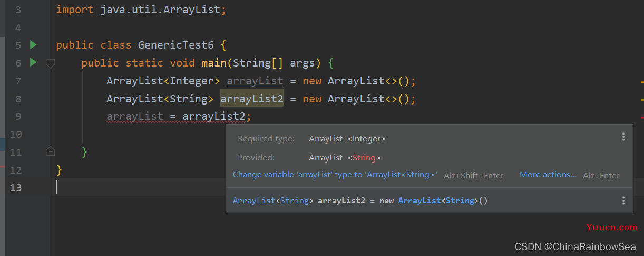Click the run arrow beside GenericTest6 class
Screen dimensions: 644x256
coord(33,45)
